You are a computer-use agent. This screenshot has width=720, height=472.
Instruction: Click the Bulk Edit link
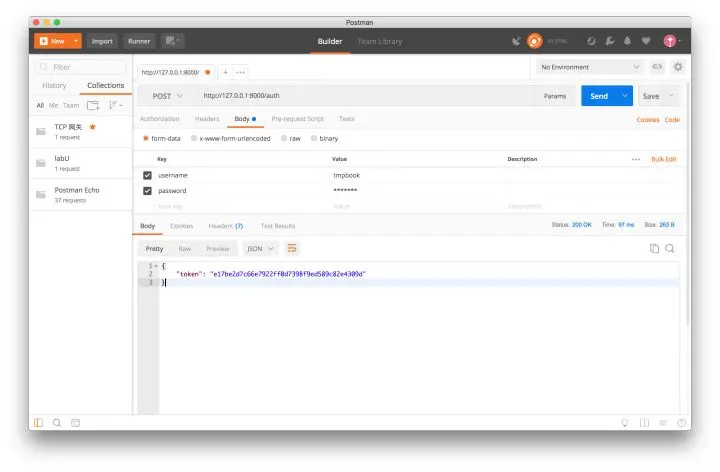coord(664,159)
